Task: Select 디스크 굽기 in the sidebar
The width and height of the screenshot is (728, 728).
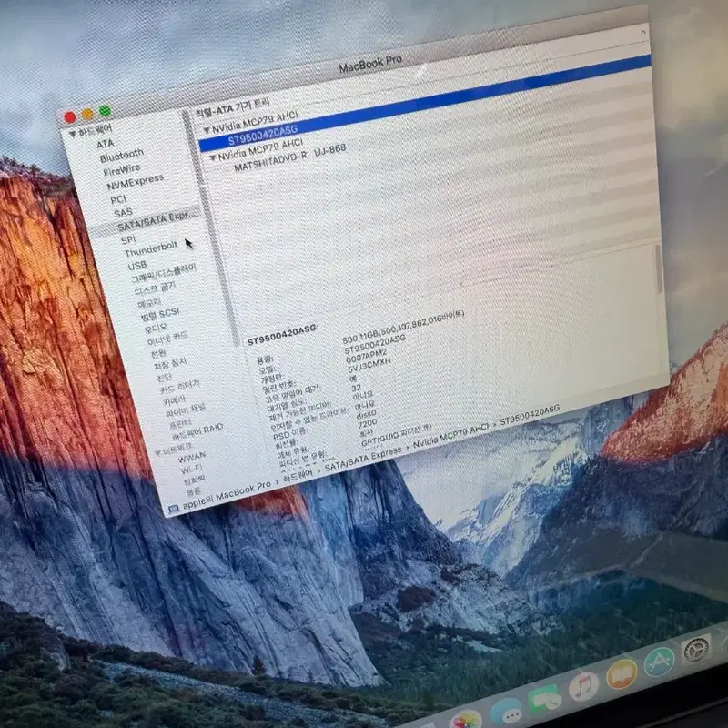Action: pyautogui.click(x=155, y=288)
